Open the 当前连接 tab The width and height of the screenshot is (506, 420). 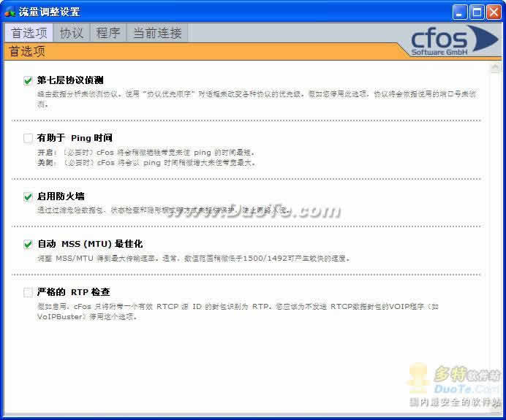point(157,33)
